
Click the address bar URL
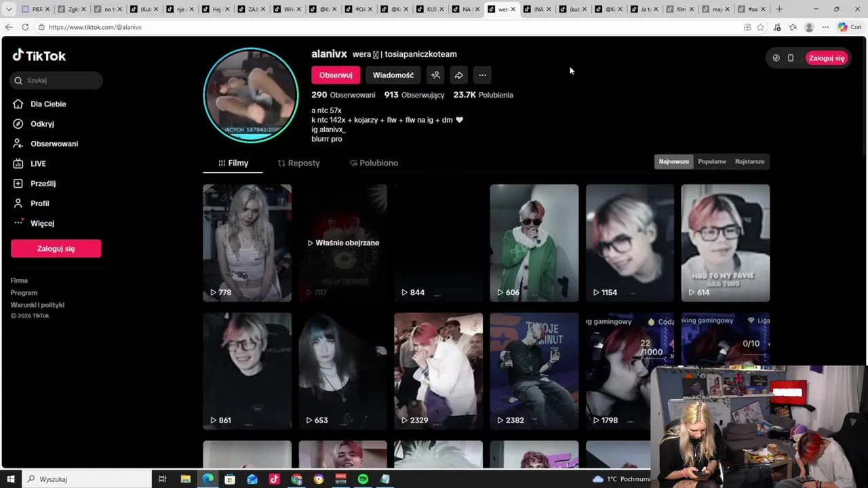(95, 27)
